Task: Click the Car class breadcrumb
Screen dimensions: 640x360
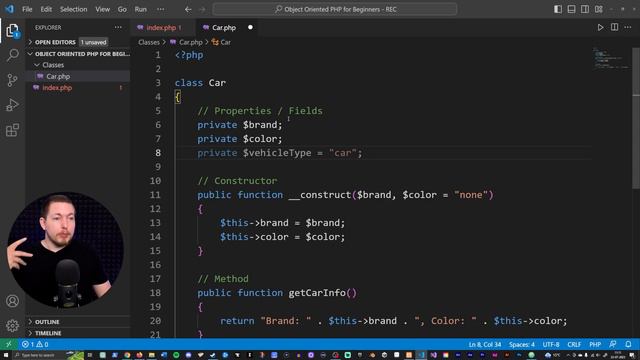Action: pyautogui.click(x=221, y=42)
